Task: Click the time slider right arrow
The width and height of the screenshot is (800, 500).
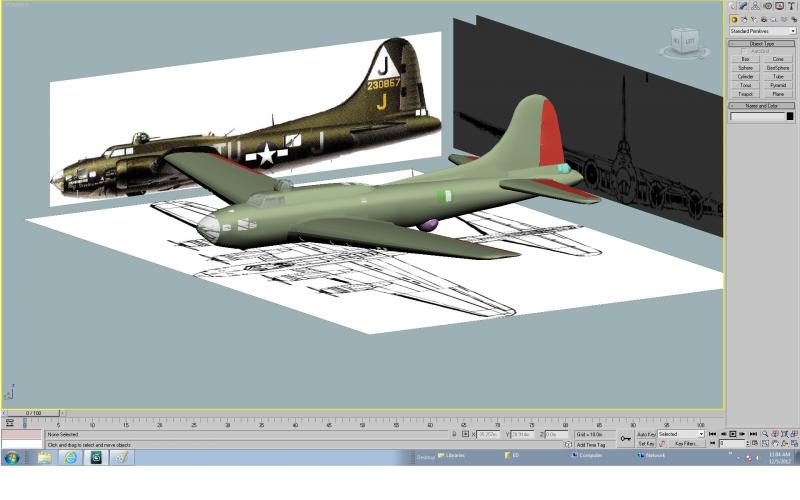Action: (x=63, y=413)
